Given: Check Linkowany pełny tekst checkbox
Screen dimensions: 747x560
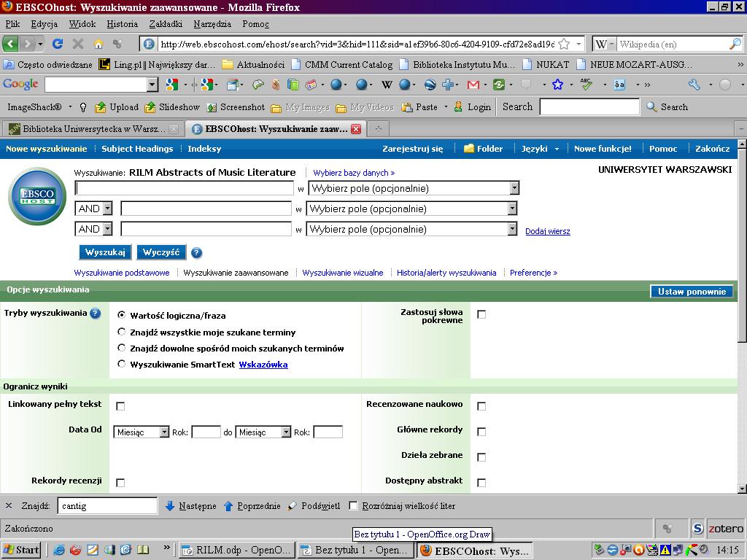Looking at the screenshot, I should coord(120,406).
